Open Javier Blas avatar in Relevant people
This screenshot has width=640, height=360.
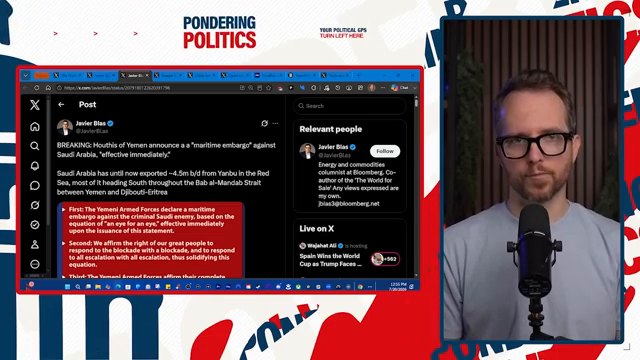(307, 151)
